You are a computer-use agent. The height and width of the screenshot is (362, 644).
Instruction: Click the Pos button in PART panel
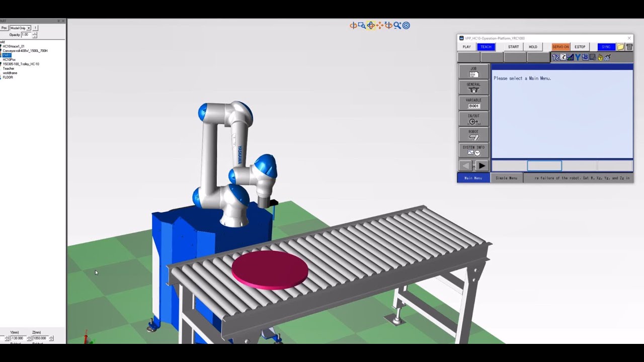(x=4, y=28)
